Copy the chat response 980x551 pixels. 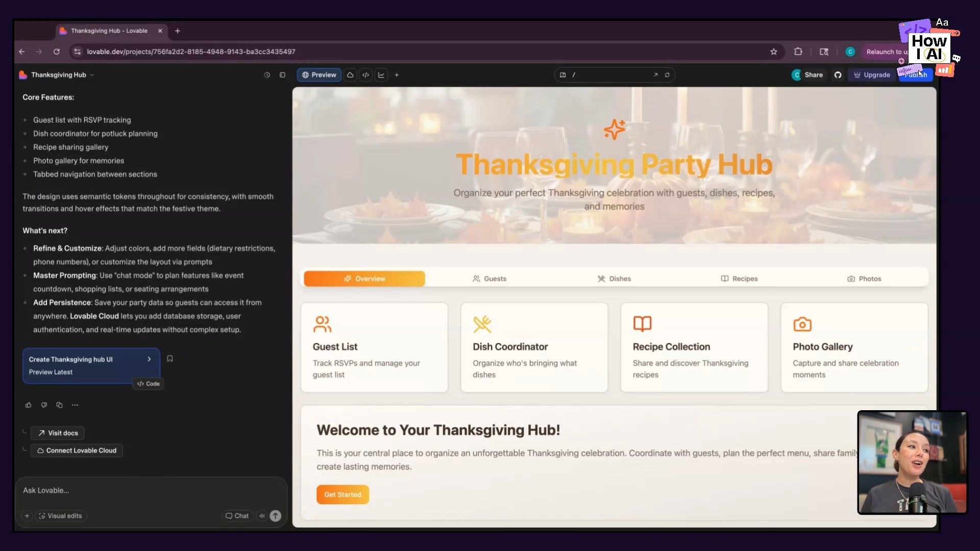[x=60, y=405]
